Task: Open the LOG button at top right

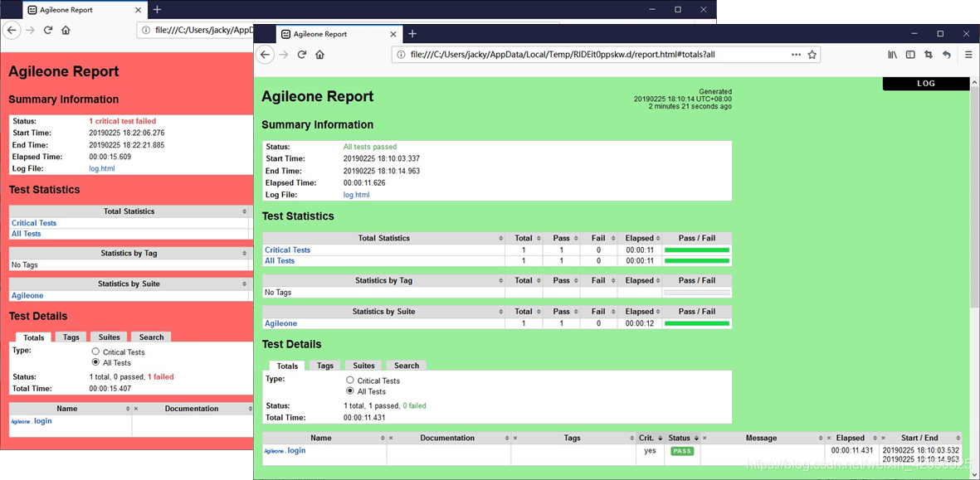Action: [x=925, y=84]
